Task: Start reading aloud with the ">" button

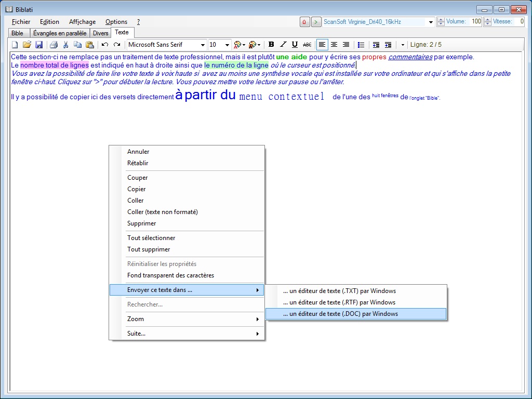Action: pos(316,22)
